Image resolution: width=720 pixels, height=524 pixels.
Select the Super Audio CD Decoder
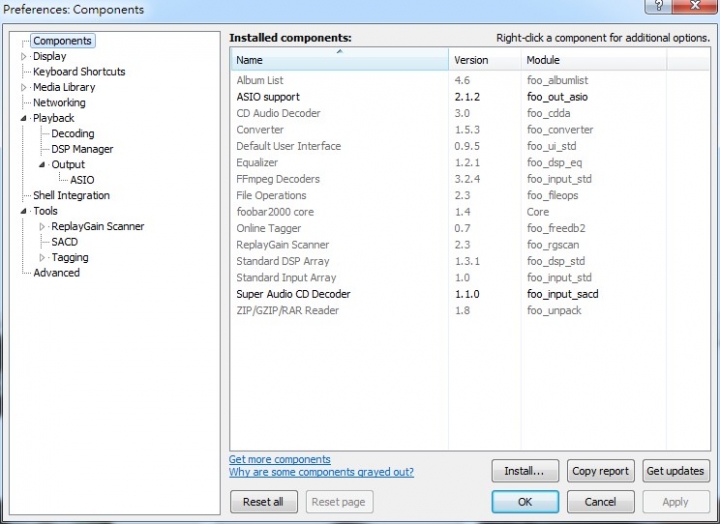tap(470, 294)
